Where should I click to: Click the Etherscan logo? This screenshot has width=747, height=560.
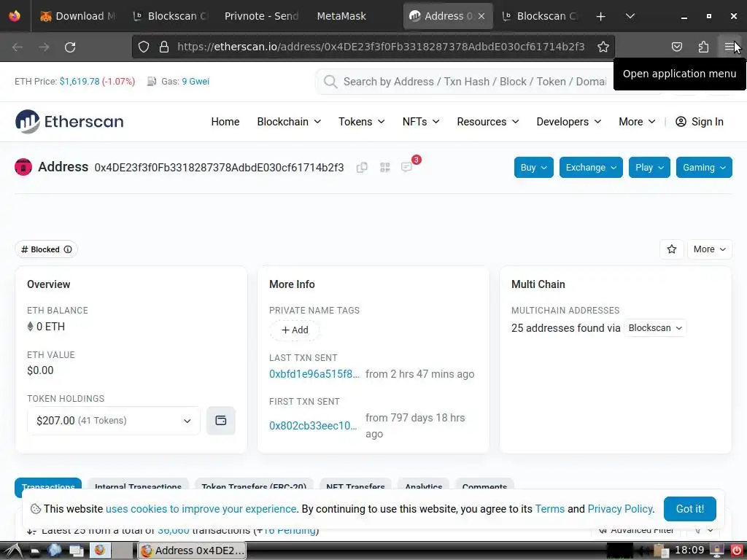69,122
